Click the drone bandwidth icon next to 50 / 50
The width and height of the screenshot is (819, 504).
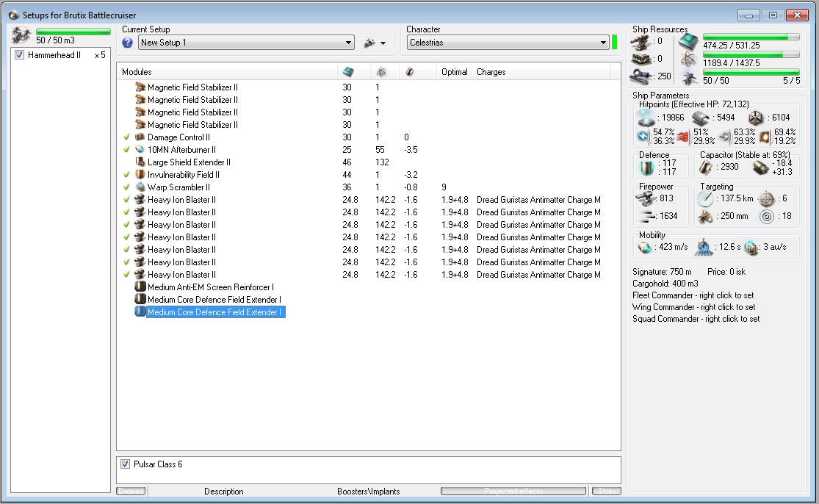pos(688,77)
